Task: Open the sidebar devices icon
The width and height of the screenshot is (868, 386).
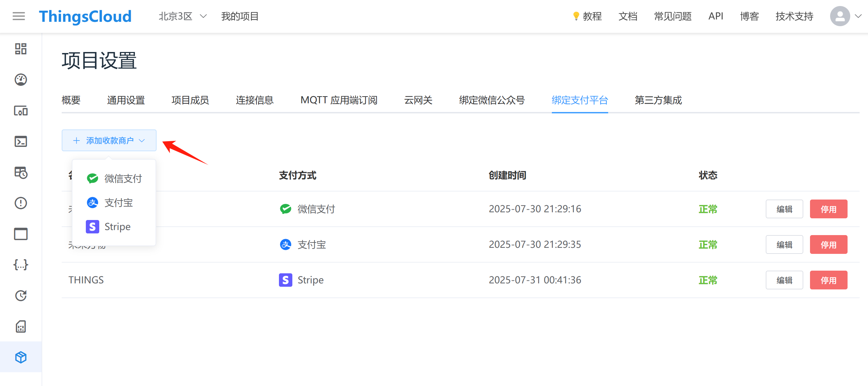Action: click(x=20, y=111)
